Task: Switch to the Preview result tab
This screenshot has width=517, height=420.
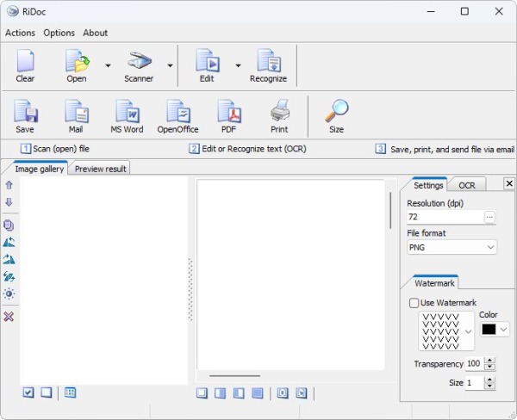Action: coord(101,169)
